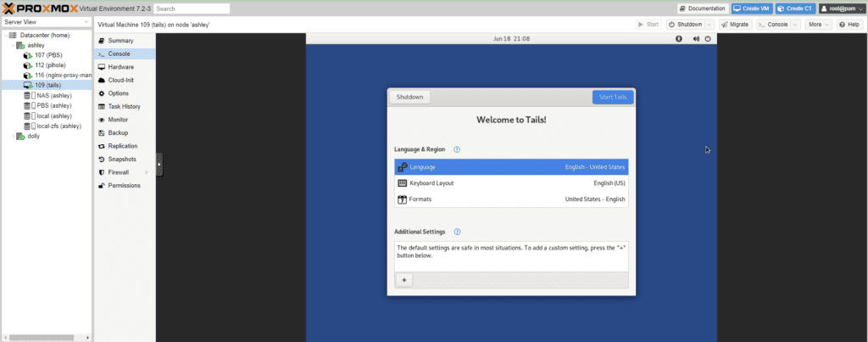This screenshot has height=342, width=868.
Task: Click the Start Tails button
Action: 613,97
